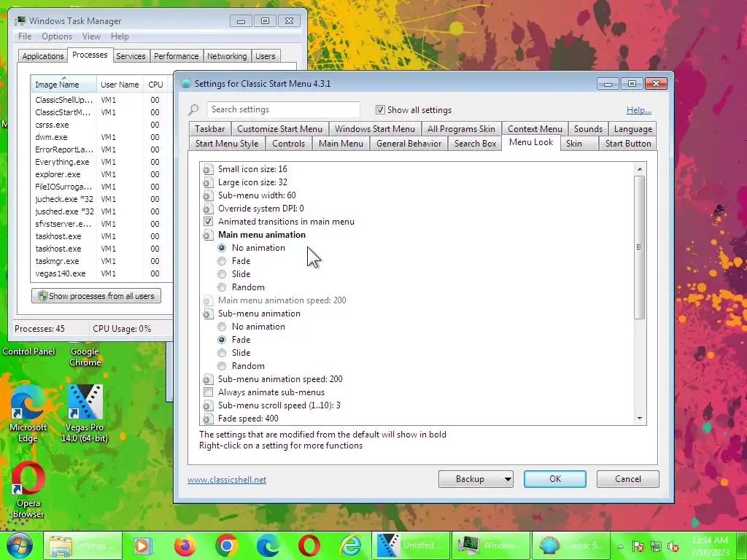The image size is (747, 560).
Task: Toggle Animated transitions in main menu
Action: point(208,222)
